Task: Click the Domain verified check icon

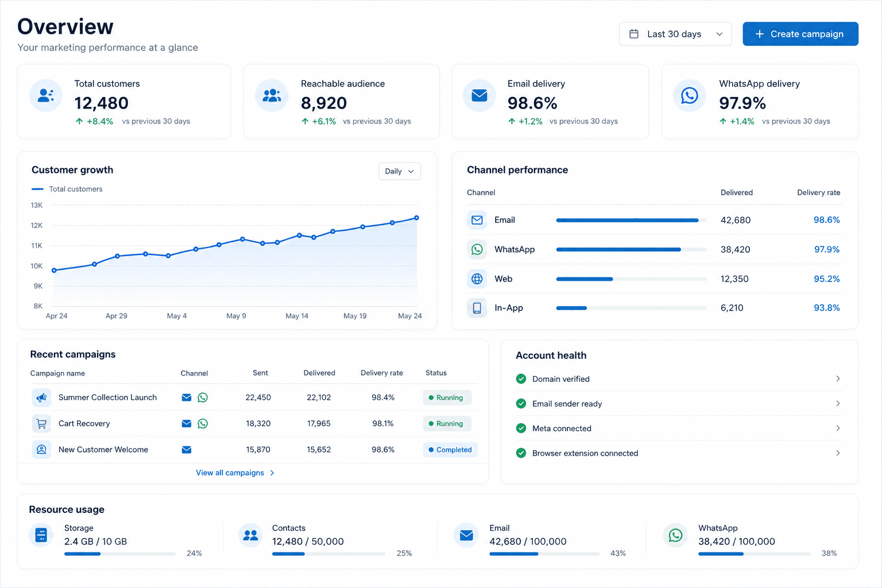Action: 521,379
